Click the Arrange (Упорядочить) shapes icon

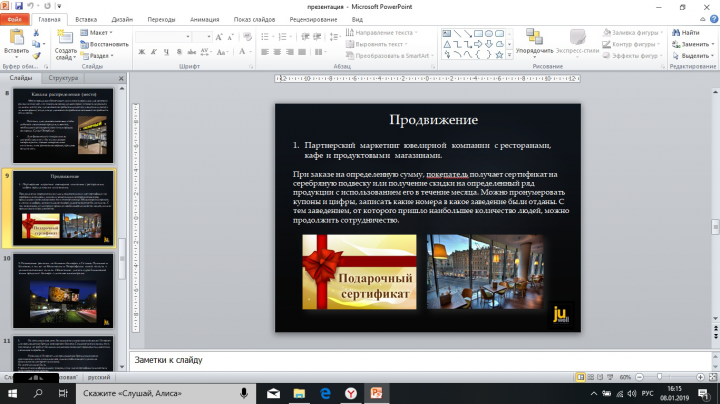click(534, 37)
